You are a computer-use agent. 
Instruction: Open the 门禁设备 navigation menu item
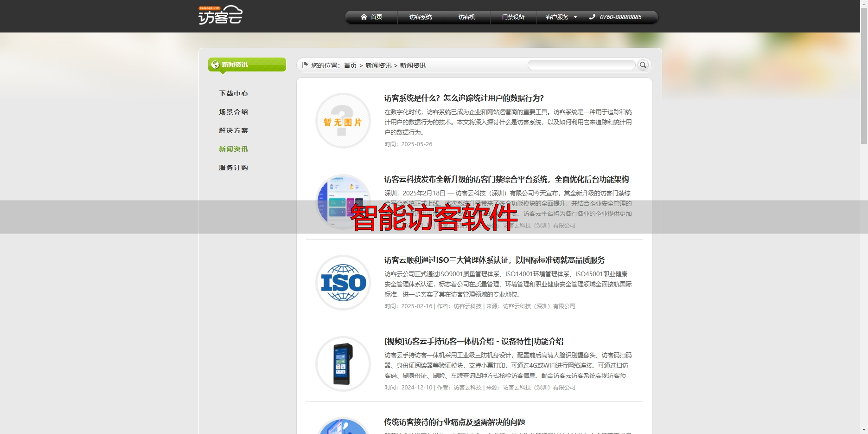coord(513,17)
